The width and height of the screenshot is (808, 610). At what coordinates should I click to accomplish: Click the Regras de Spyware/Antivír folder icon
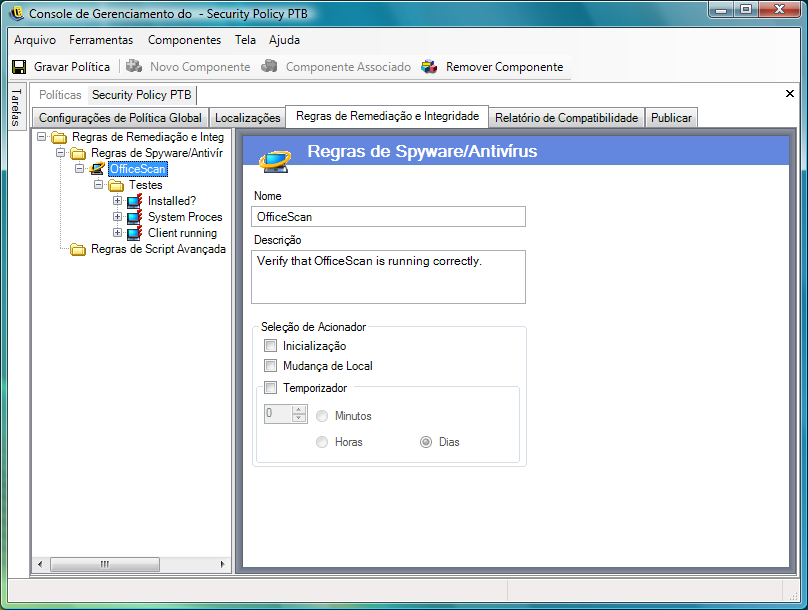(78, 153)
